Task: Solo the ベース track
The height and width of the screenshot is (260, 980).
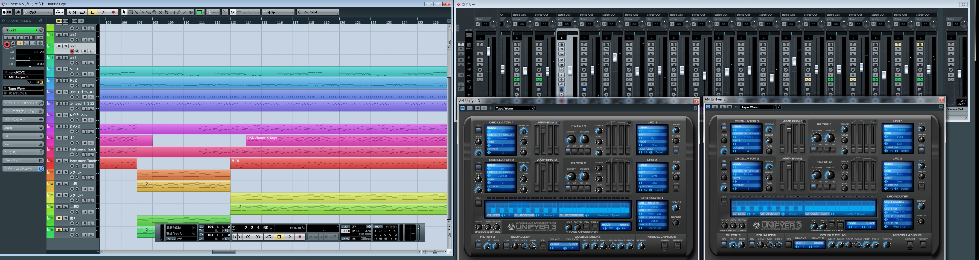Action: pyautogui.click(x=65, y=69)
